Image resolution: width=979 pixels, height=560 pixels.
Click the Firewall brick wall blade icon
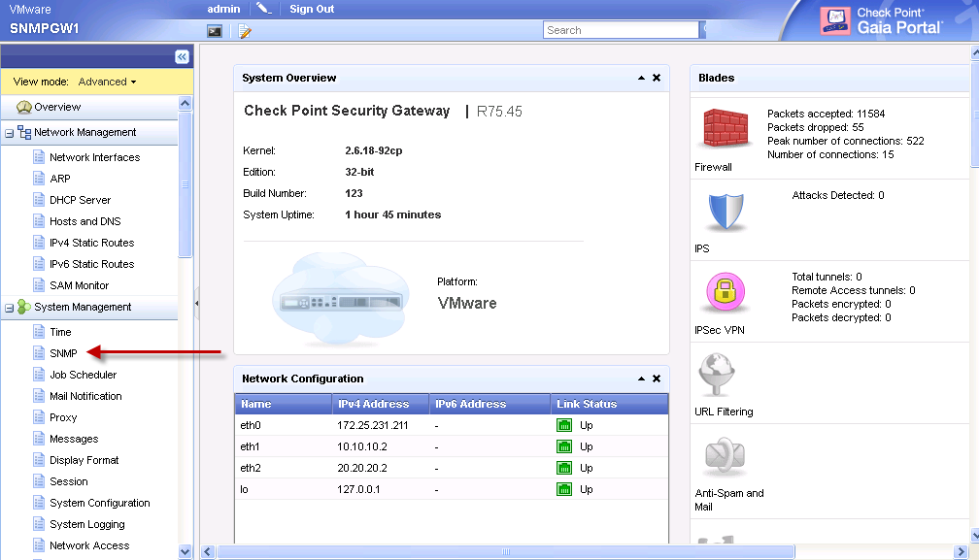point(726,127)
